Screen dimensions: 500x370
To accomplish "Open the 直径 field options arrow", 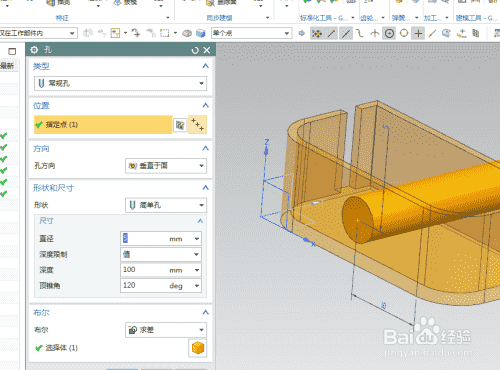I will [197, 239].
